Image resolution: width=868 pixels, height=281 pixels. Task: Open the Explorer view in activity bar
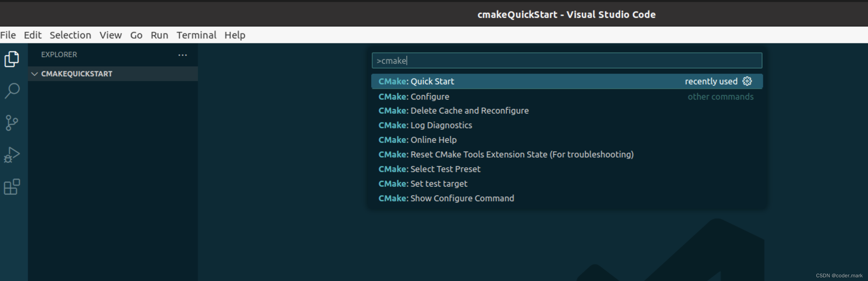[x=12, y=59]
